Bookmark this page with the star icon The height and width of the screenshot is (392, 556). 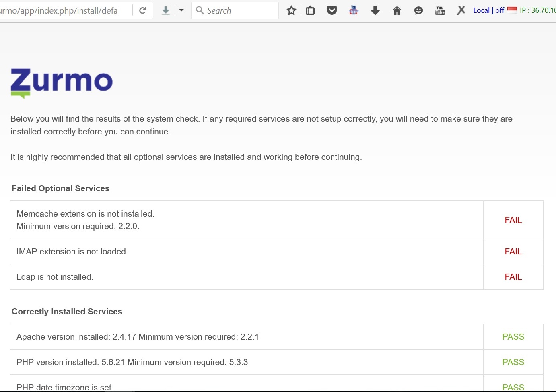[291, 10]
